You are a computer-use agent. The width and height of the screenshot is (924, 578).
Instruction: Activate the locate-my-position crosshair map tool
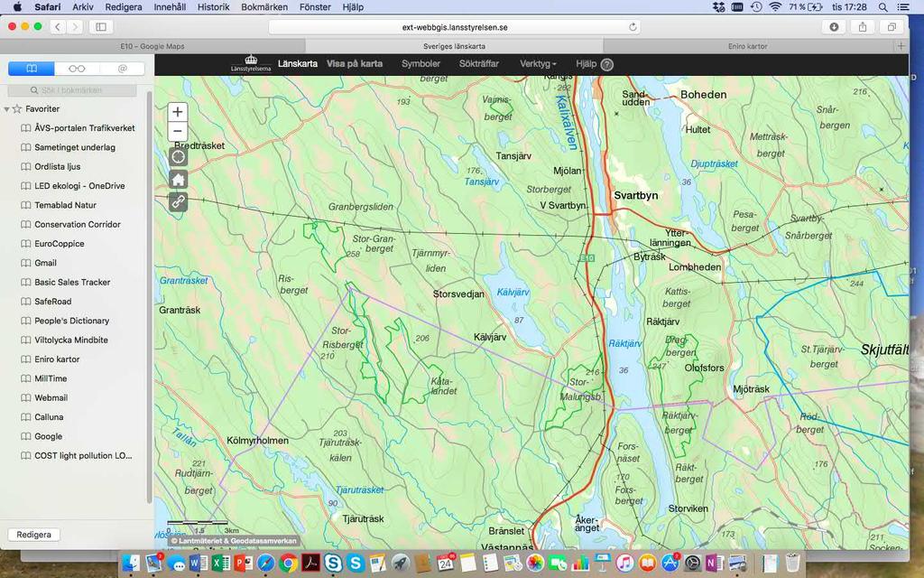[178, 156]
